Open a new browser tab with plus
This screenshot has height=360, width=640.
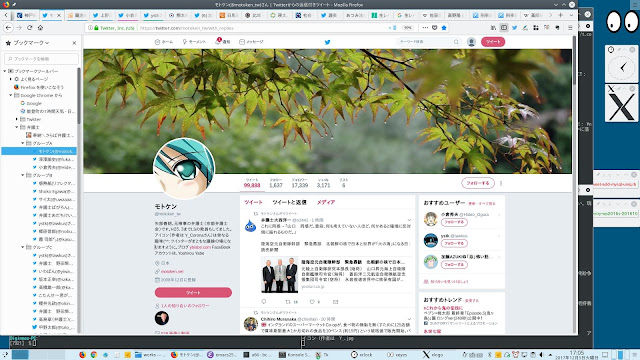pos(560,15)
